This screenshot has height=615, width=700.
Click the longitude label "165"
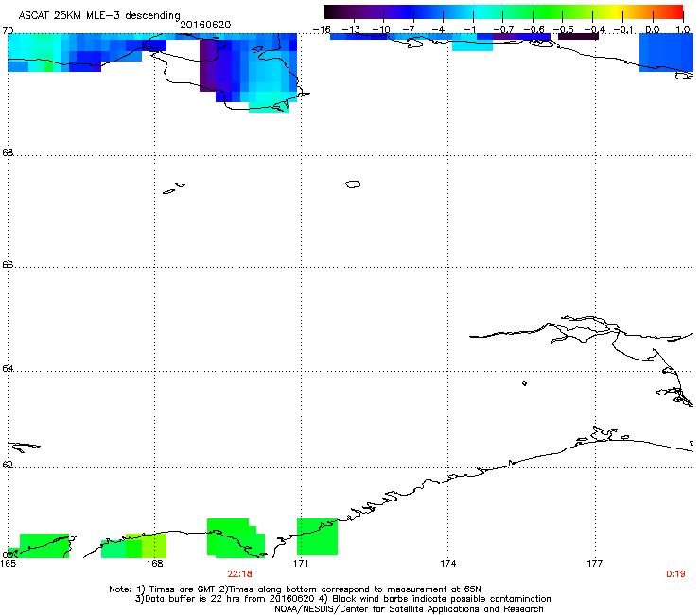pos(8,564)
